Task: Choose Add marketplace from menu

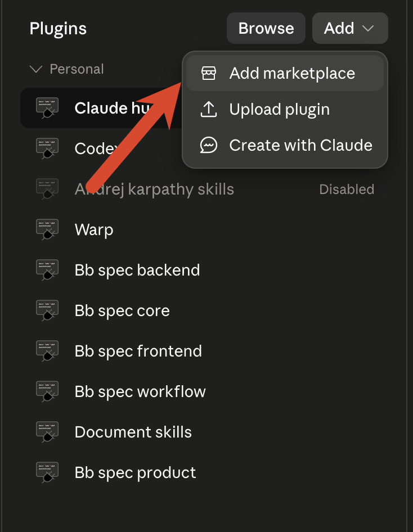Action: [x=285, y=73]
